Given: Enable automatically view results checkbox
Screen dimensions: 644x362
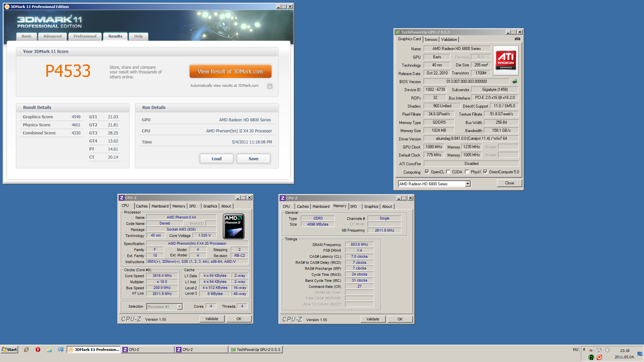Looking at the screenshot, I should pos(270,86).
